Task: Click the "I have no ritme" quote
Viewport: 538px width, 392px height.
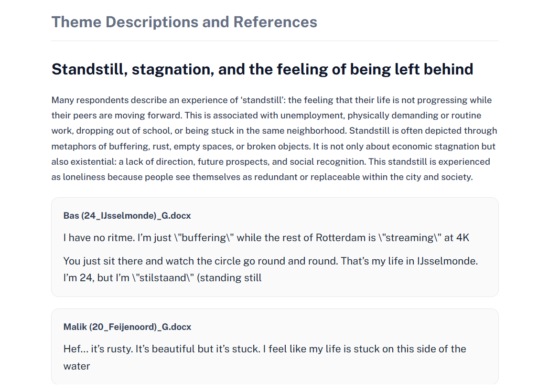Action: (266, 238)
